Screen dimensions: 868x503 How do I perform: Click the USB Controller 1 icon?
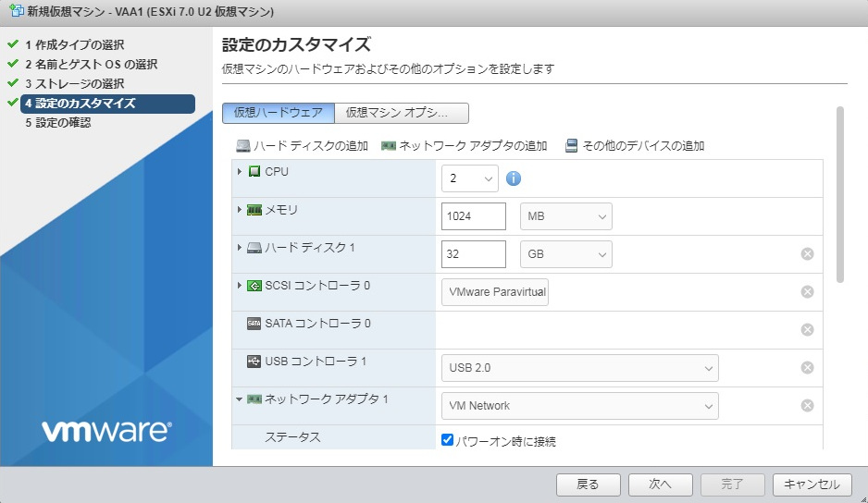tap(254, 362)
